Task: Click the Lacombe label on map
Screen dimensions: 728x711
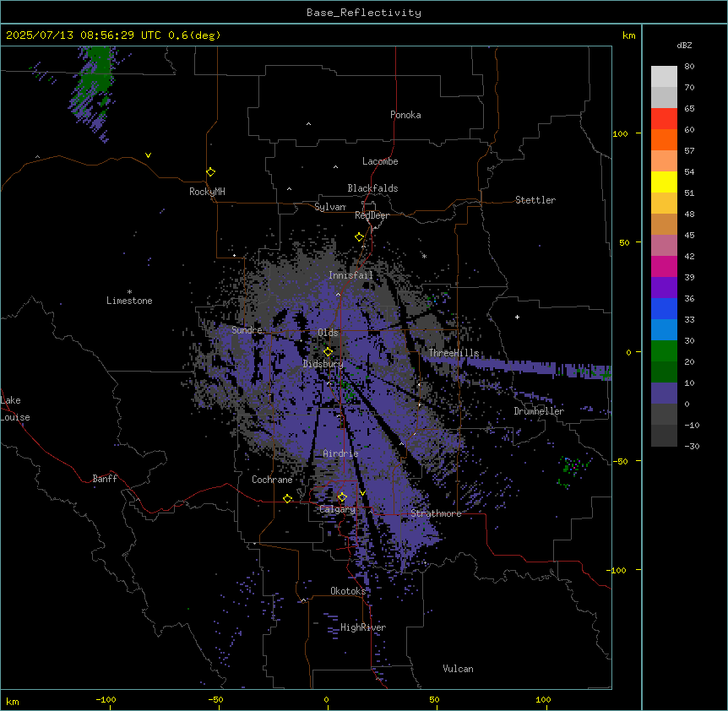Action: [380, 161]
